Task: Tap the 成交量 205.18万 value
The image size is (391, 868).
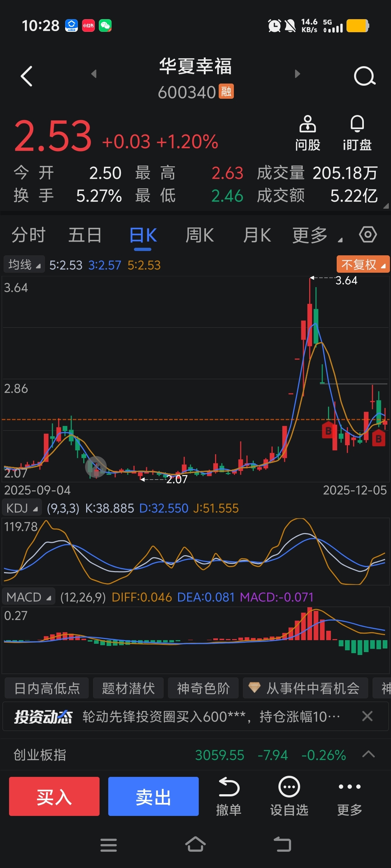Action: click(x=345, y=173)
